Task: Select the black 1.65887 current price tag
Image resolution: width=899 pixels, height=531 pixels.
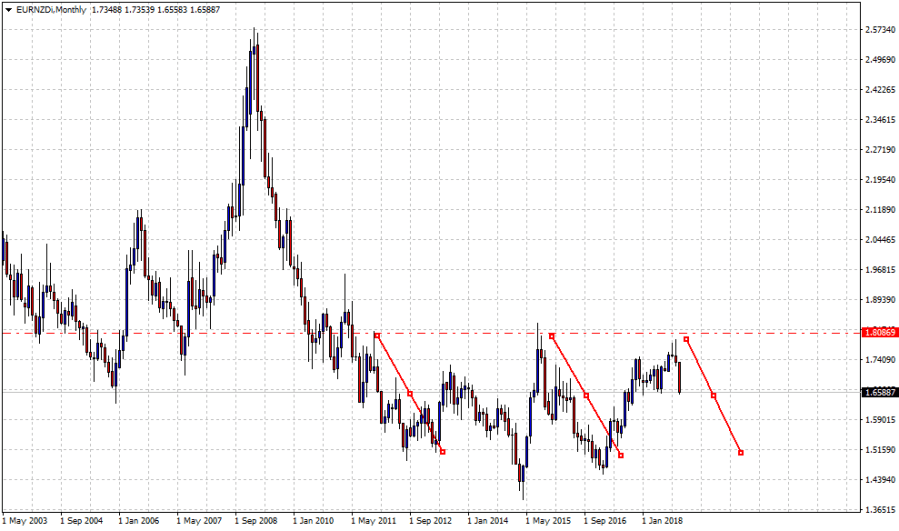Action: pos(880,392)
